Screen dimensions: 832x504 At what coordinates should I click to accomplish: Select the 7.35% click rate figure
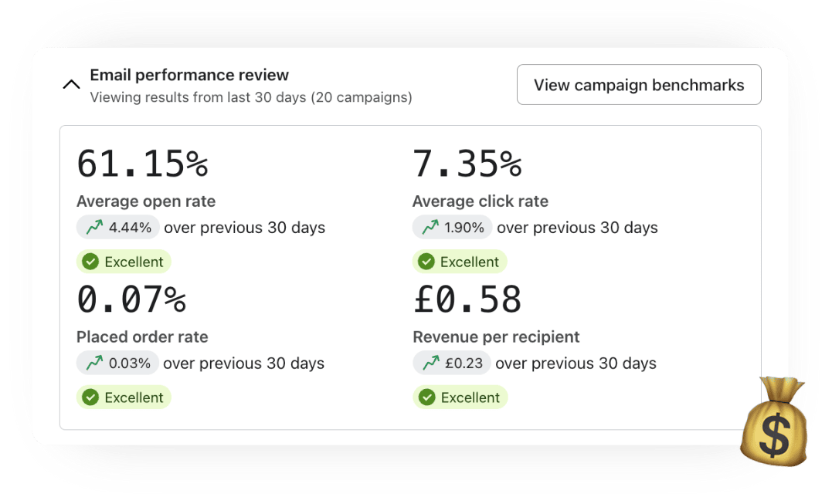pyautogui.click(x=467, y=164)
